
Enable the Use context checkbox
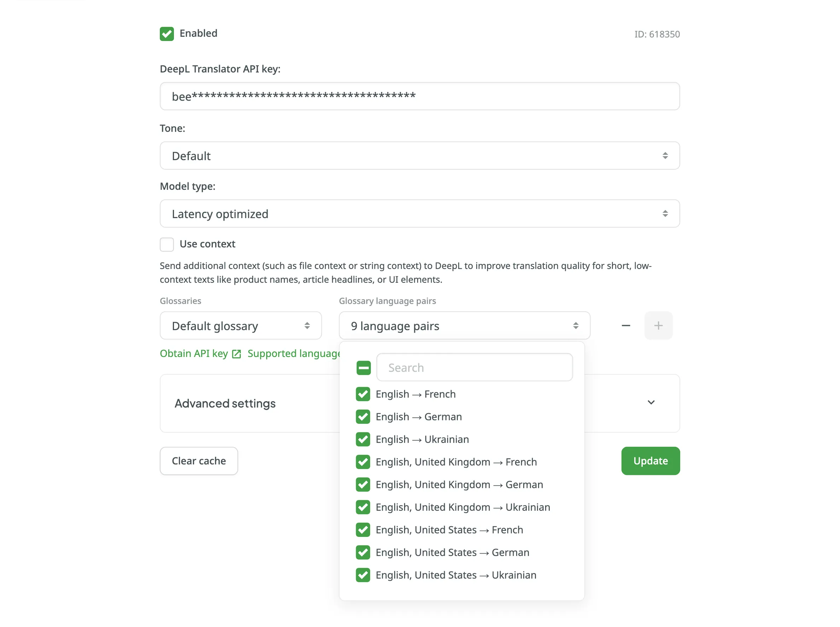(167, 245)
